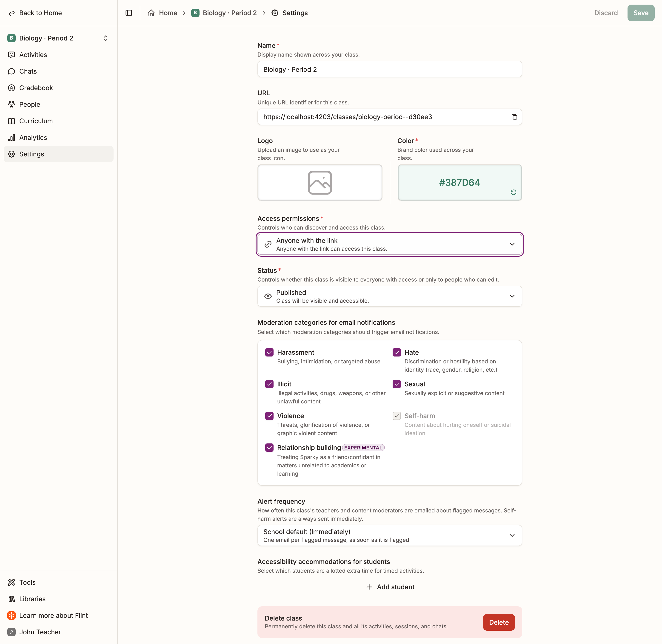This screenshot has width=662, height=644.
Task: Click the Learn more about Flint logo icon
Action: 11,615
